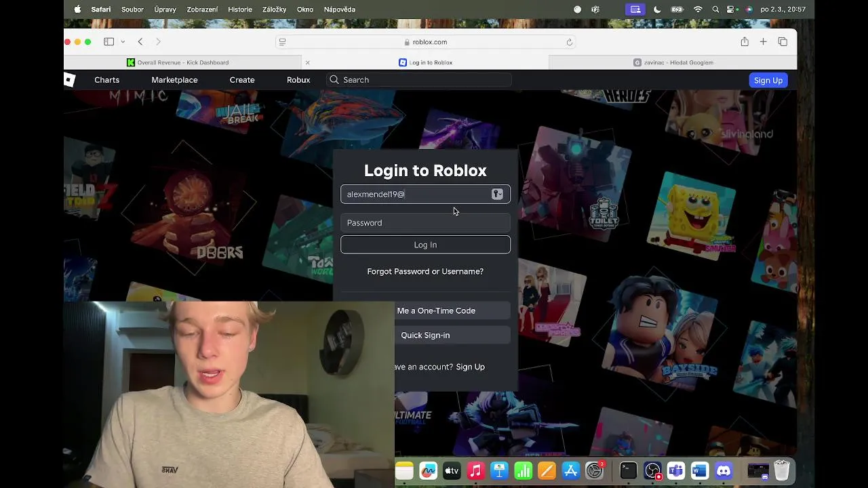868x488 pixels.
Task: Open Spotlight search in the menu bar
Action: point(715,9)
